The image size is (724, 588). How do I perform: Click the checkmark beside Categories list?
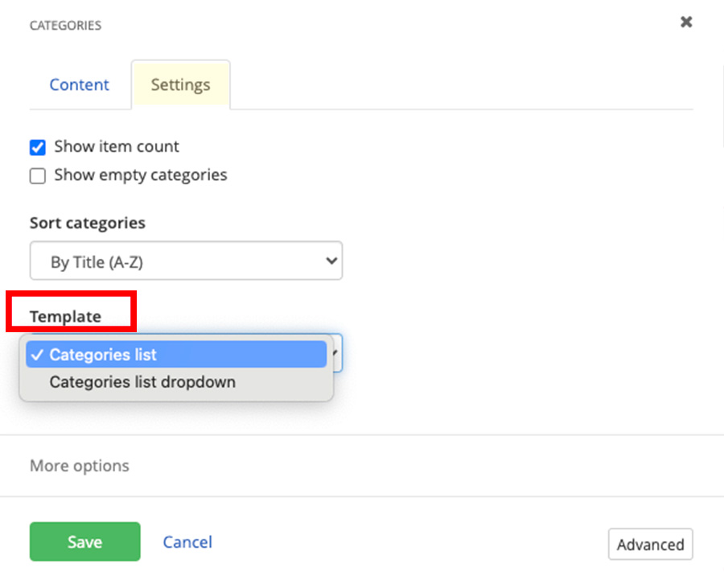[37, 354]
